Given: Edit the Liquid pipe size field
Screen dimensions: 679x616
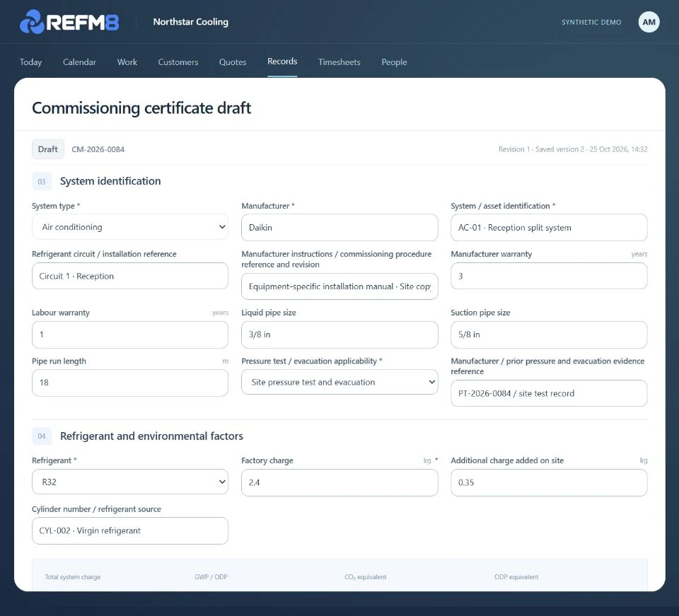Looking at the screenshot, I should click(339, 335).
